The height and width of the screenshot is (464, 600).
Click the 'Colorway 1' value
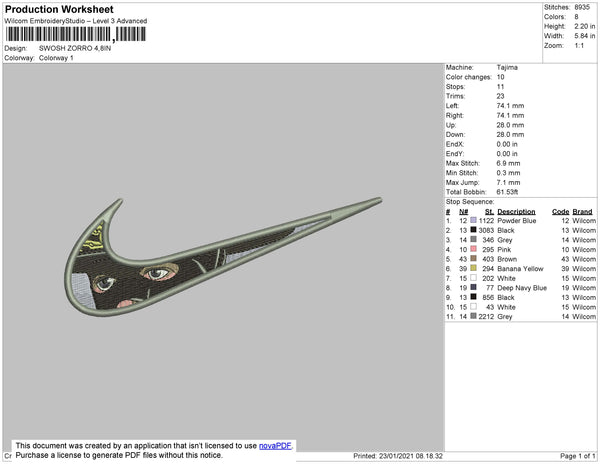pos(56,58)
